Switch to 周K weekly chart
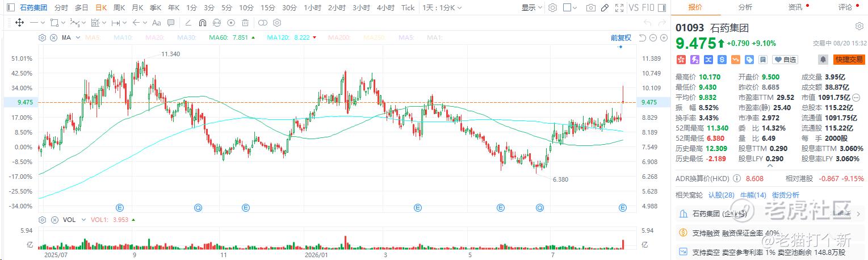The image size is (868, 260). (119, 8)
